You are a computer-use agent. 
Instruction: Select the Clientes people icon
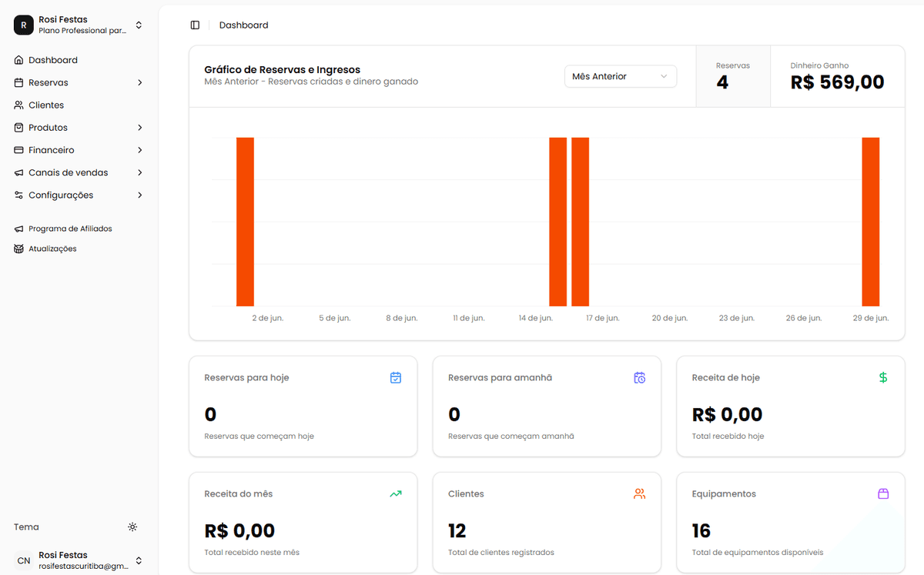coord(18,105)
